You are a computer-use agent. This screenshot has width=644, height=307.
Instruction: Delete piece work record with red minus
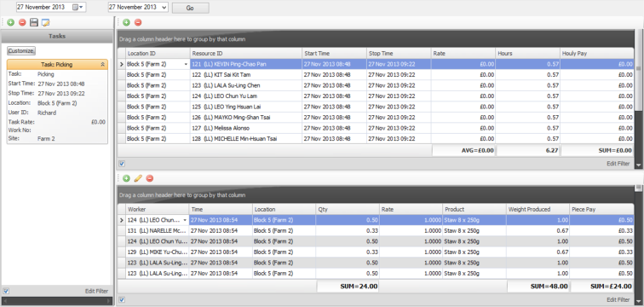(x=150, y=178)
